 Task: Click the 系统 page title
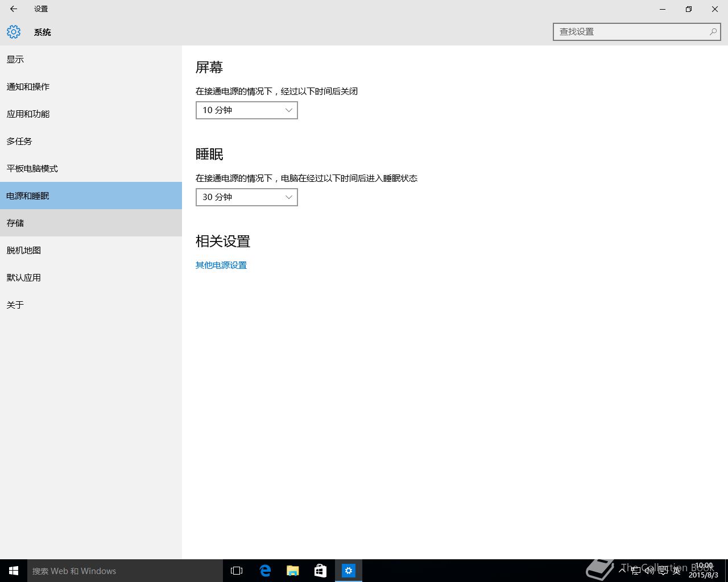click(43, 32)
